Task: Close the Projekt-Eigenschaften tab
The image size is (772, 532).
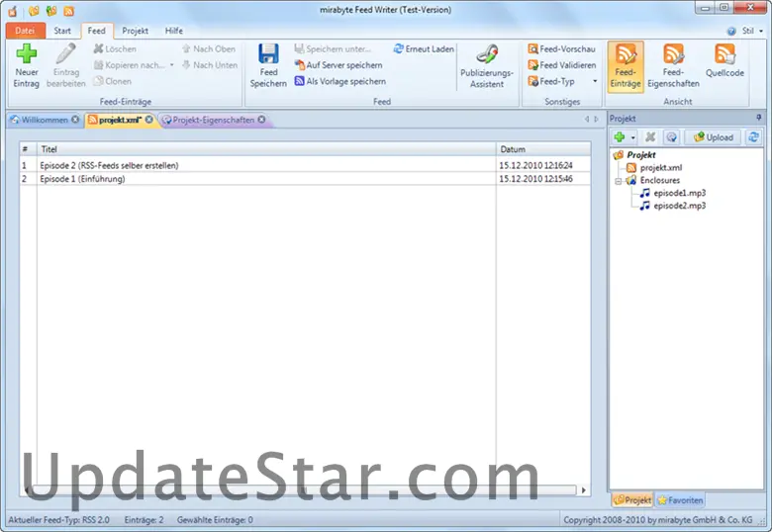Action: point(261,120)
